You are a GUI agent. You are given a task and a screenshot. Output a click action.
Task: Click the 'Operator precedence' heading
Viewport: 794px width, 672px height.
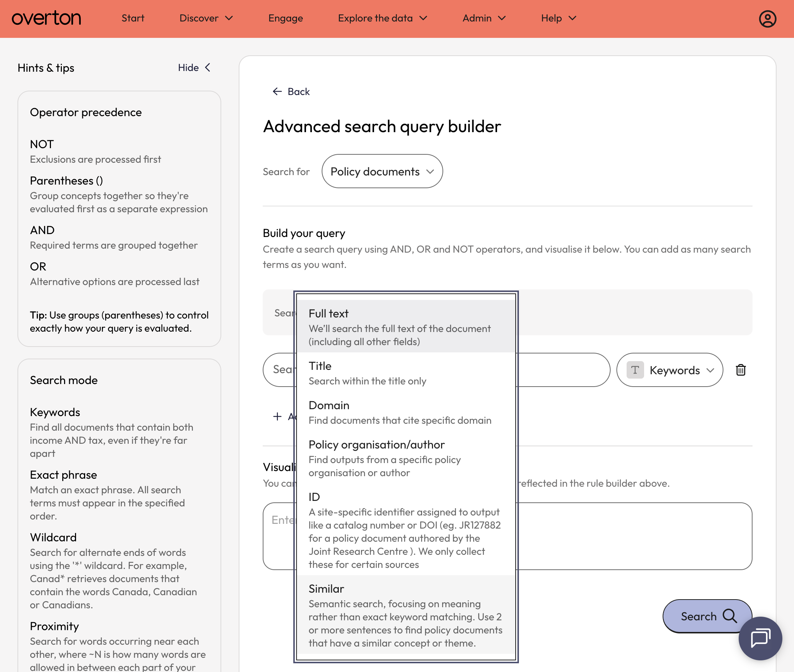86,112
